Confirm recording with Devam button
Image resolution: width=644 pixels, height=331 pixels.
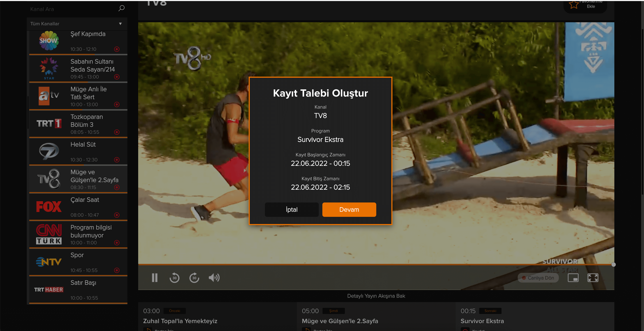(349, 210)
